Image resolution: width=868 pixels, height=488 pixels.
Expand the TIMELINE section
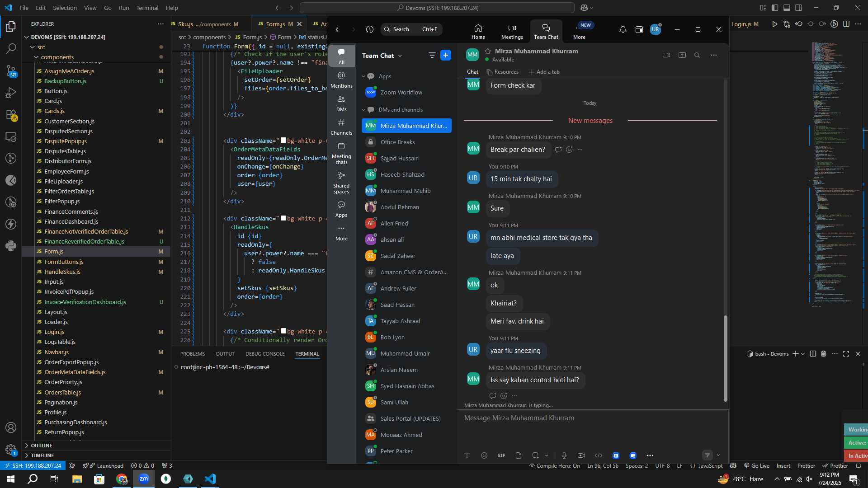pos(42,455)
